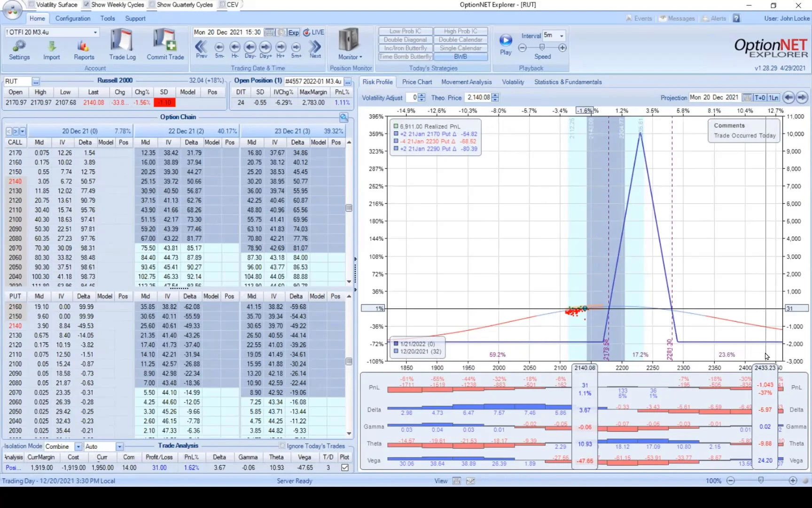Open the Tools ribbon tab

pos(108,18)
